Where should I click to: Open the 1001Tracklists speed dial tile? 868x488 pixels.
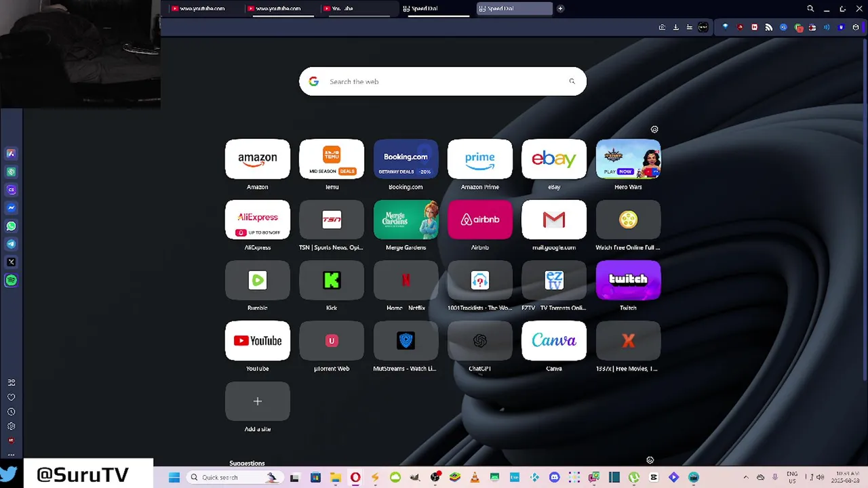click(x=480, y=280)
